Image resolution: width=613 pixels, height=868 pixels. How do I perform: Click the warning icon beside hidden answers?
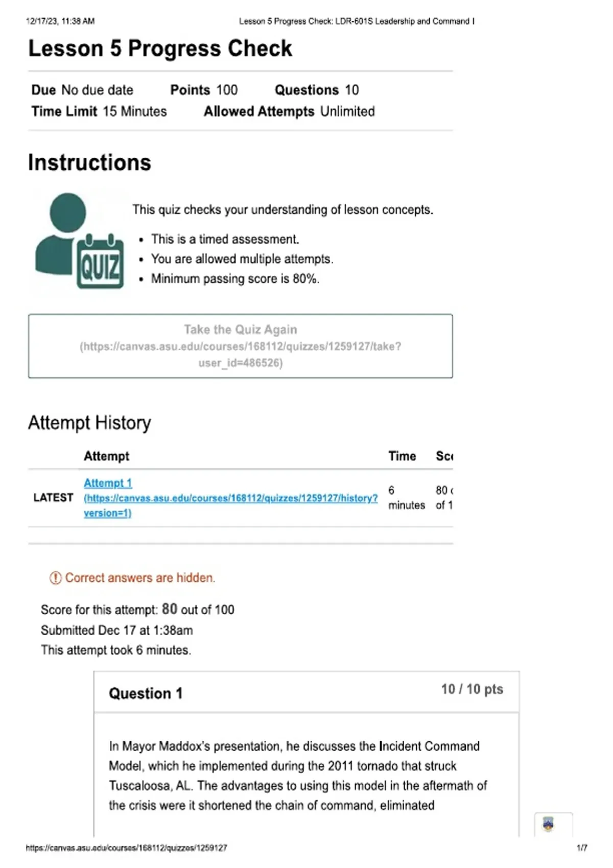tap(55, 578)
